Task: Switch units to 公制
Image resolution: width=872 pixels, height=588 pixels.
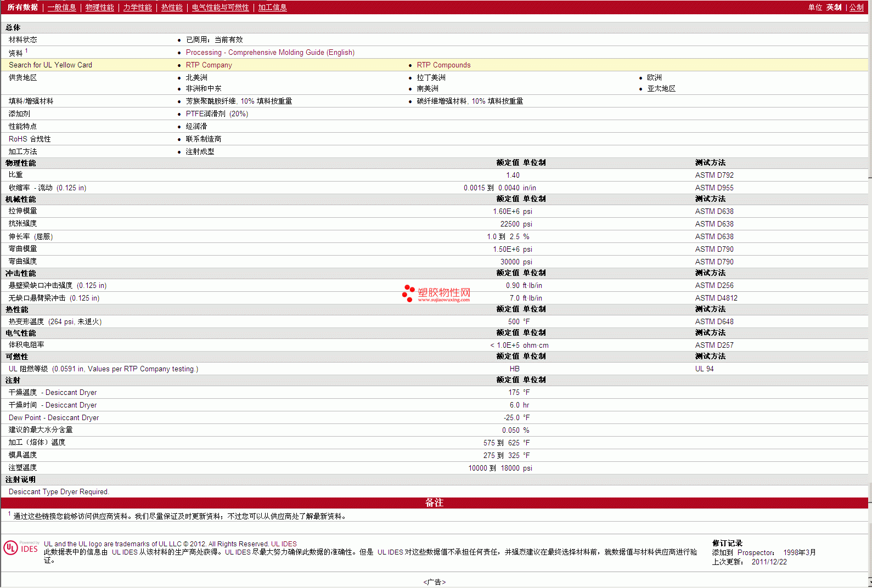Action: click(857, 7)
